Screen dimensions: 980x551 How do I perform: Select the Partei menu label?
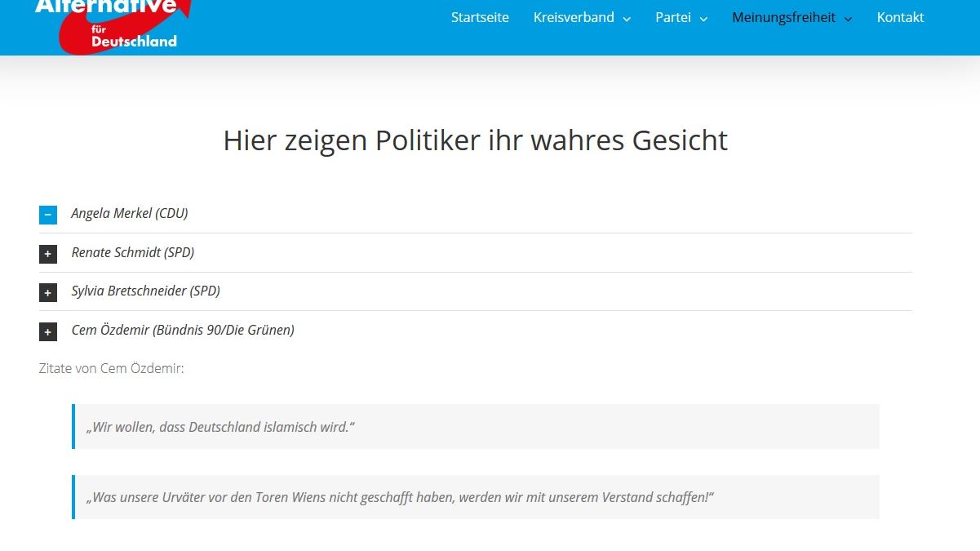point(673,17)
